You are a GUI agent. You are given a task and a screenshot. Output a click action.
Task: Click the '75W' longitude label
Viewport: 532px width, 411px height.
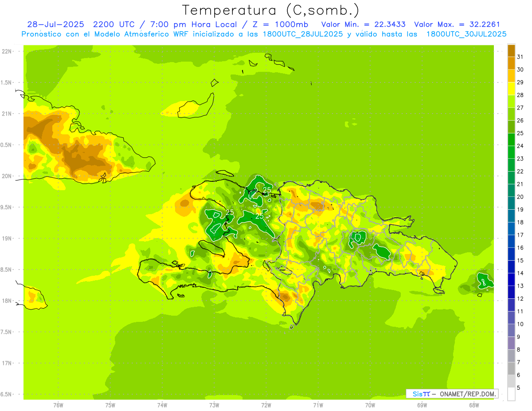pos(110,405)
